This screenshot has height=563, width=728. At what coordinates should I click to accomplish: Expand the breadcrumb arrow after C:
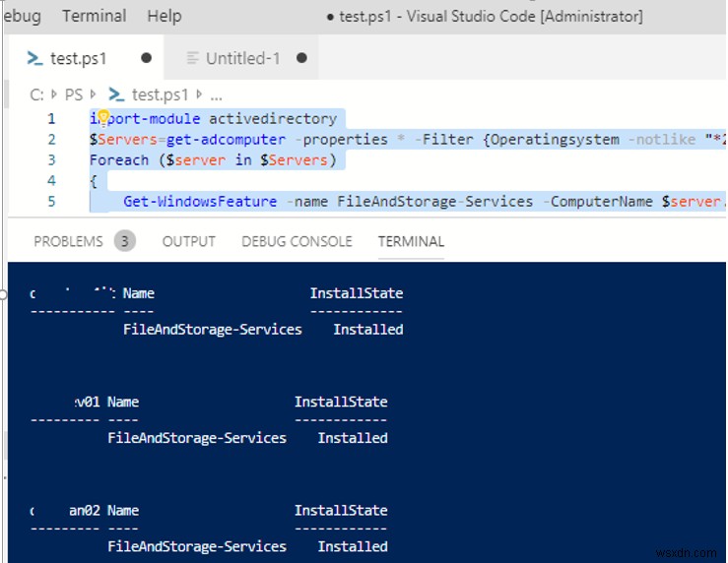pyautogui.click(x=54, y=94)
